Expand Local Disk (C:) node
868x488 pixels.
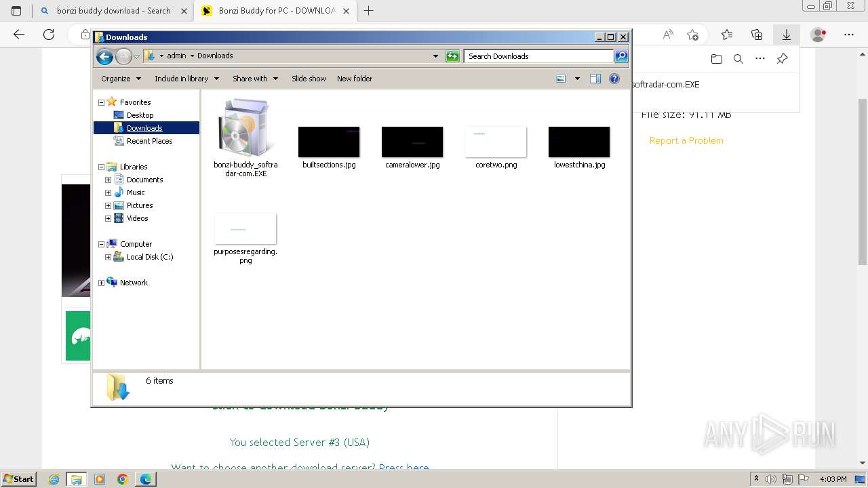click(108, 257)
